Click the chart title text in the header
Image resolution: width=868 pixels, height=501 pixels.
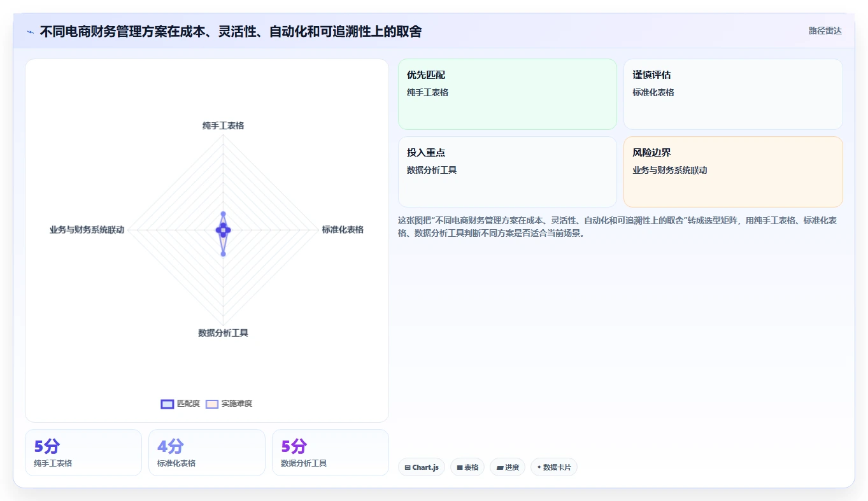pyautogui.click(x=231, y=32)
